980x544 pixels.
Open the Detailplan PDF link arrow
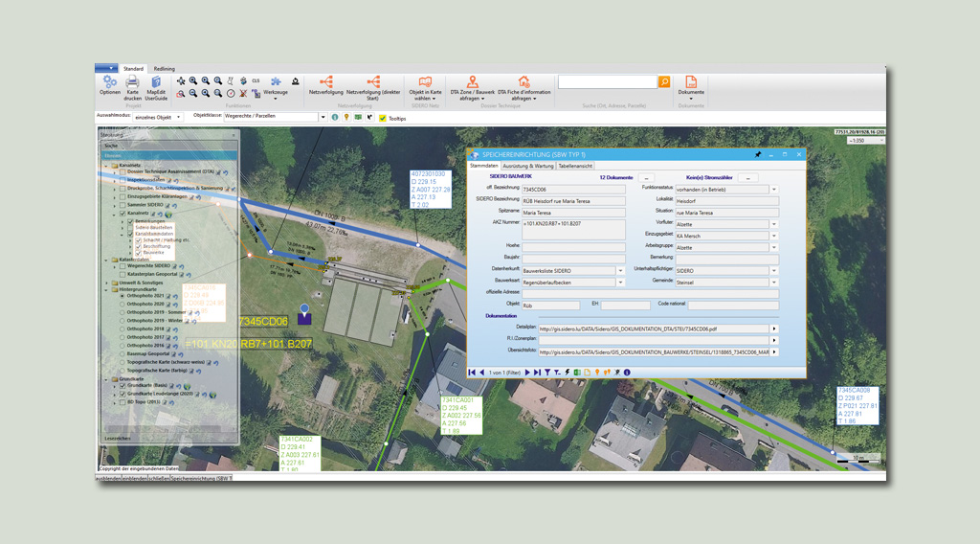tap(774, 329)
